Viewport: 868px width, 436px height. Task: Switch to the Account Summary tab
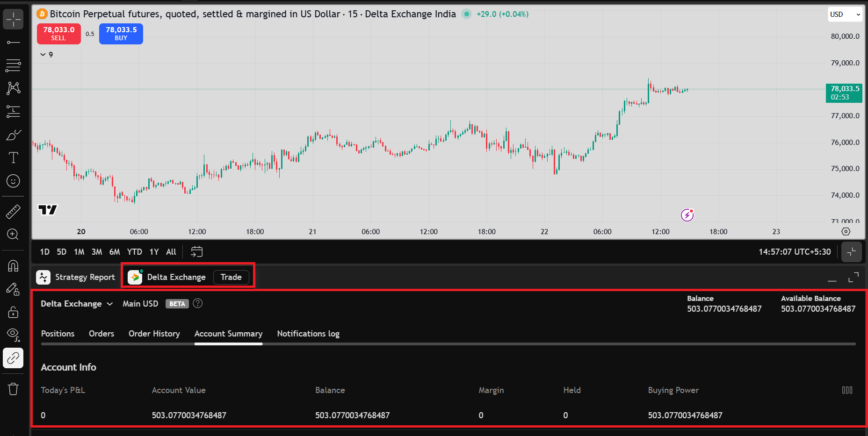tap(228, 334)
